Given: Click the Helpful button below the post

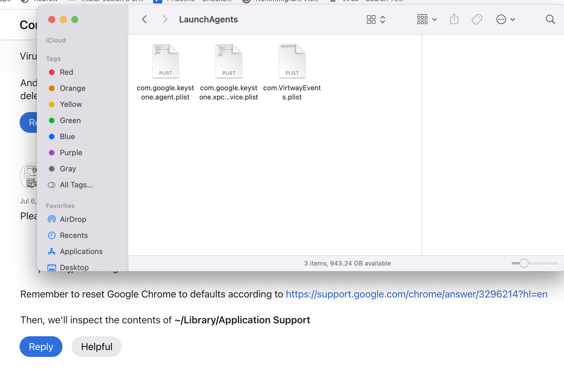Looking at the screenshot, I should 96,347.
